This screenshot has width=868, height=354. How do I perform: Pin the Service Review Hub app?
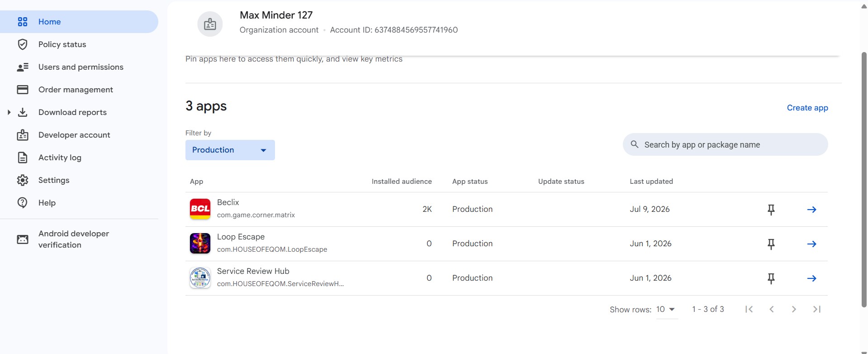click(x=771, y=278)
